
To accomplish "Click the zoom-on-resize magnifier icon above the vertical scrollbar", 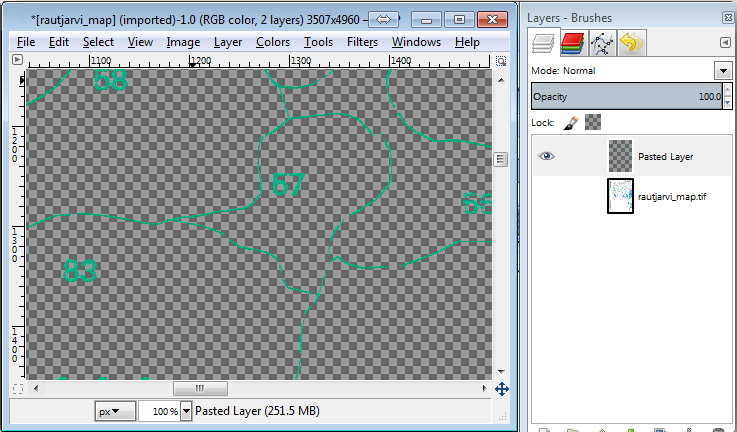I will 502,60.
